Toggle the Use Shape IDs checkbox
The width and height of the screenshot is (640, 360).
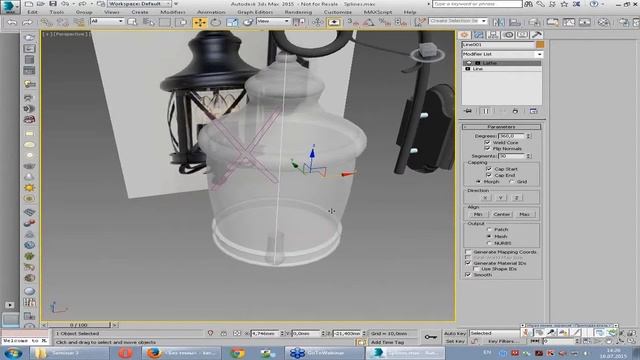[476, 269]
